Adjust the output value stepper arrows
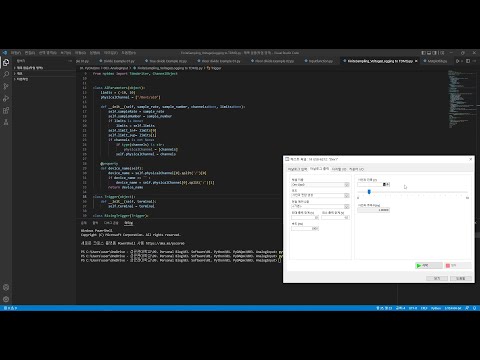Screen dimensions: 480x360 click(388, 184)
